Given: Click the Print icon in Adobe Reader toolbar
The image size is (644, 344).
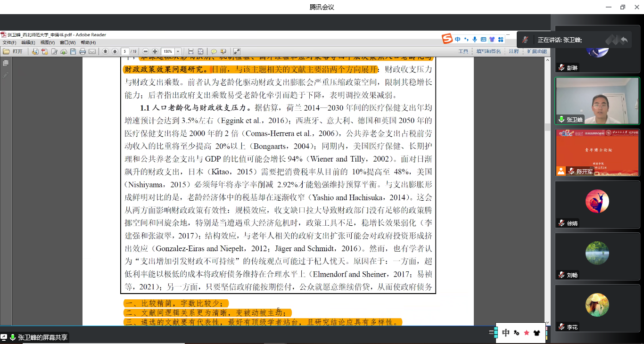Looking at the screenshot, I should tap(83, 51).
